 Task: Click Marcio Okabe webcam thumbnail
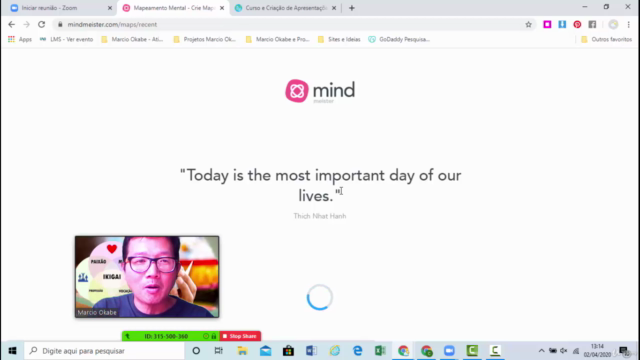click(147, 276)
